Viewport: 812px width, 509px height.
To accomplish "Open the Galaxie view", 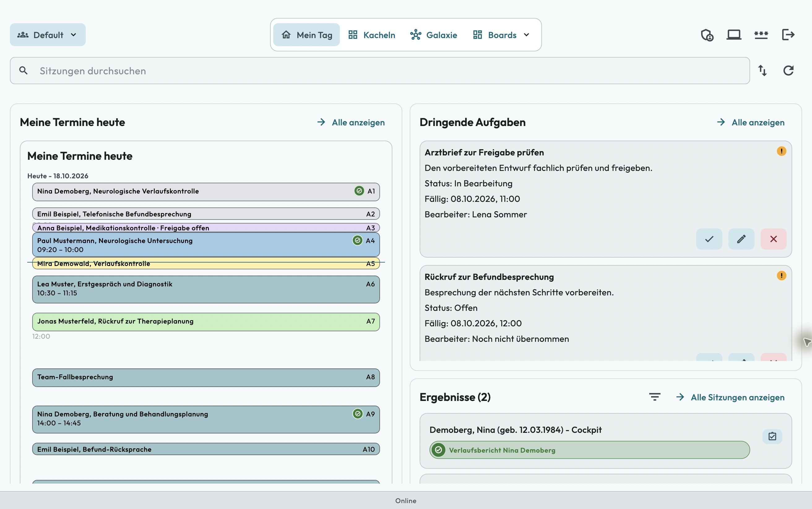I will pyautogui.click(x=433, y=35).
